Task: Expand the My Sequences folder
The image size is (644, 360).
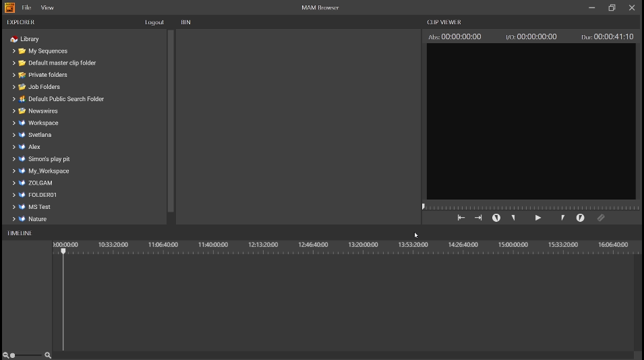Action: coord(14,51)
